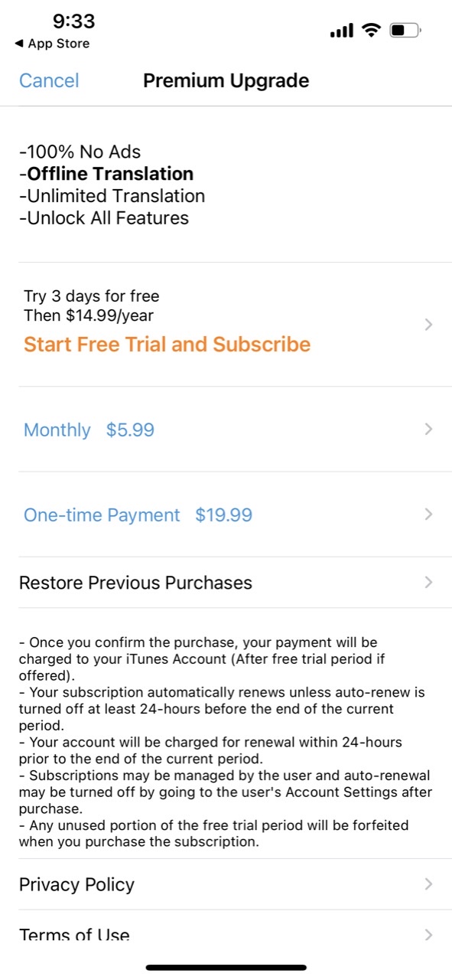
Task: Return to App Store via back arrow
Action: tap(51, 44)
